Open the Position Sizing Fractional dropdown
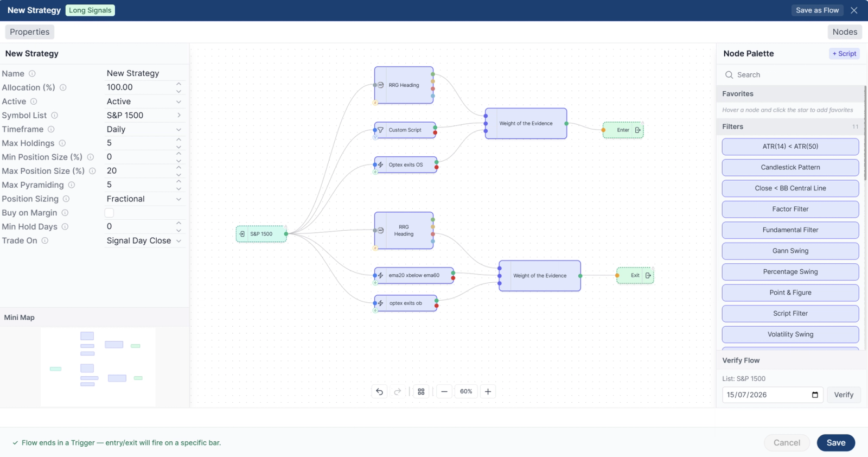Viewport: 868px width, 457px height. click(x=145, y=199)
